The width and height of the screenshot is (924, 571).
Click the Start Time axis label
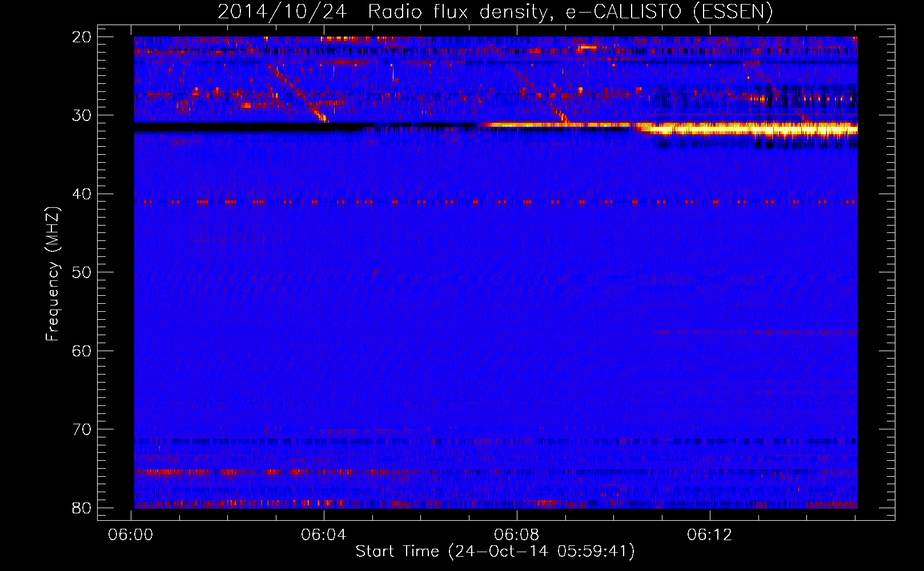tap(495, 552)
